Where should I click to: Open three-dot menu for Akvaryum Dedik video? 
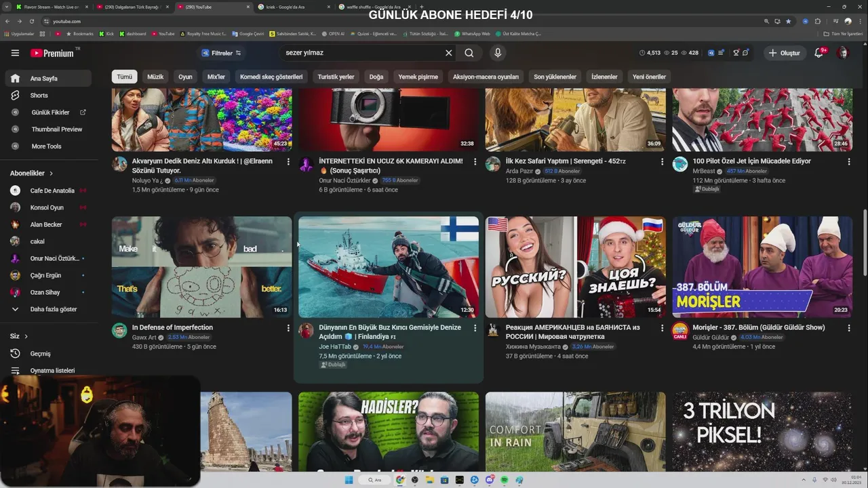point(288,161)
